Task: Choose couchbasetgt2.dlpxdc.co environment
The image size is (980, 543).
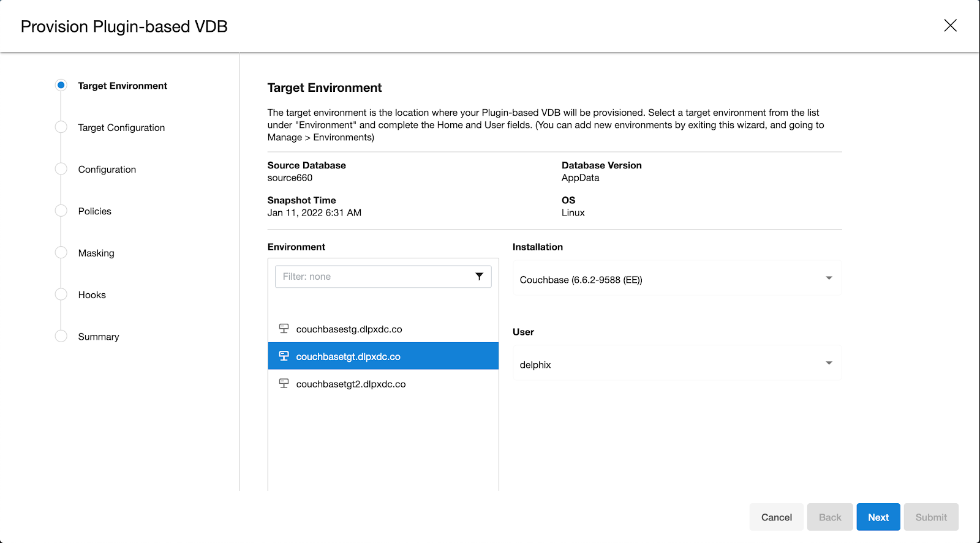Action: pyautogui.click(x=351, y=384)
